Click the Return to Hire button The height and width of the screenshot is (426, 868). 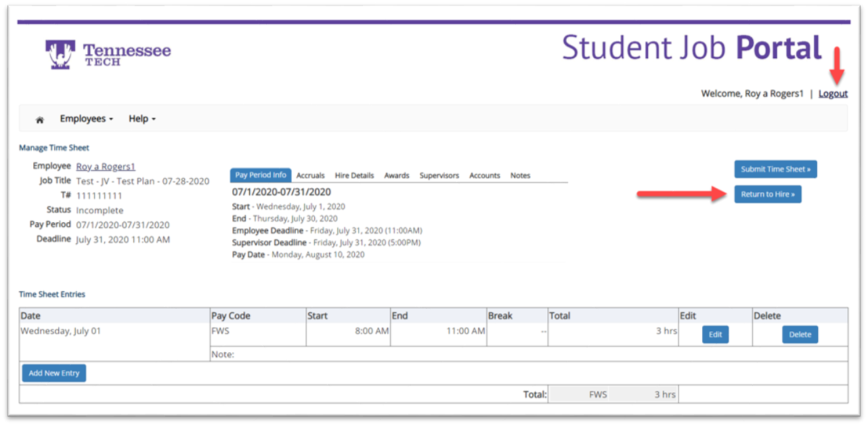tap(768, 194)
